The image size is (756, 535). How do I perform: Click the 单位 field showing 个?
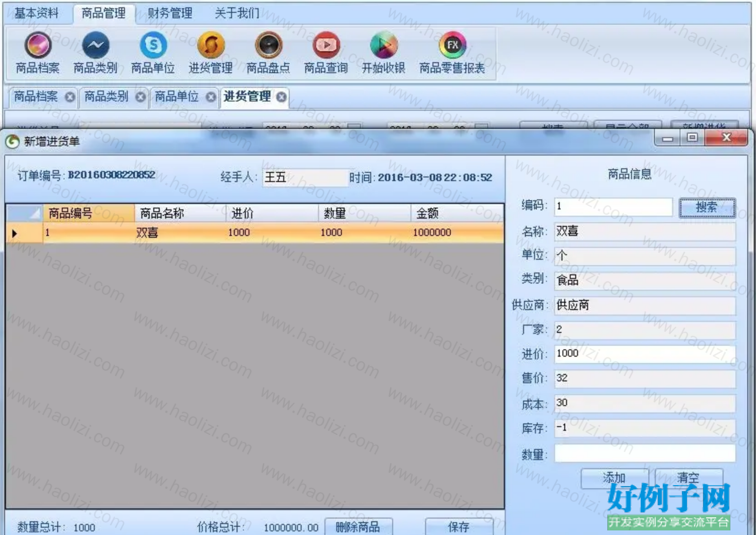point(645,256)
